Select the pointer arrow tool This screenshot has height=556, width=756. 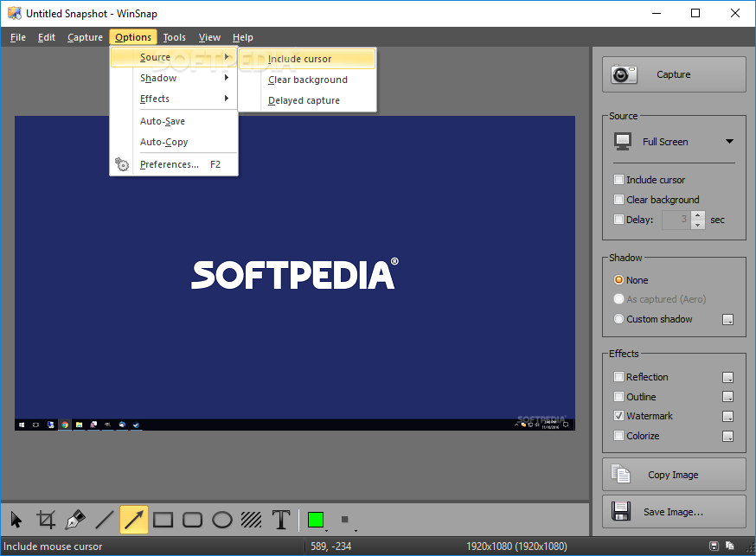pos(16,520)
